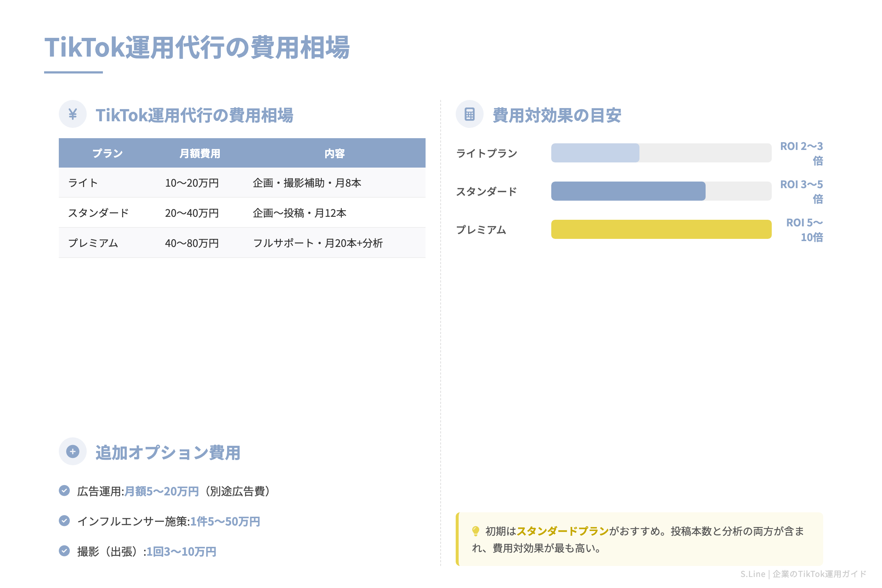Toggle the checkmark beside インフルエンサー施策
The height and width of the screenshot is (588, 882).
tap(65, 521)
